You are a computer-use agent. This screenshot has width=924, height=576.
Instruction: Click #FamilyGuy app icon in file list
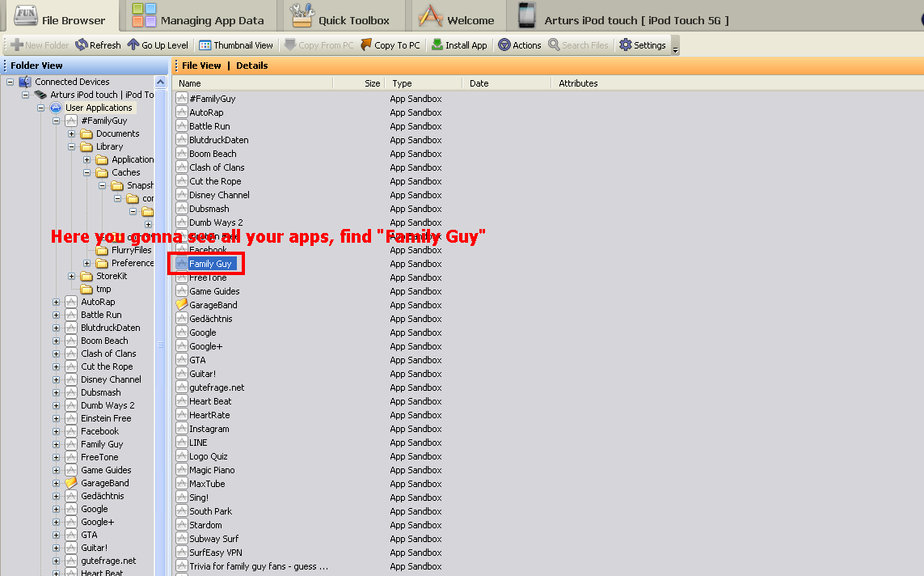182,99
